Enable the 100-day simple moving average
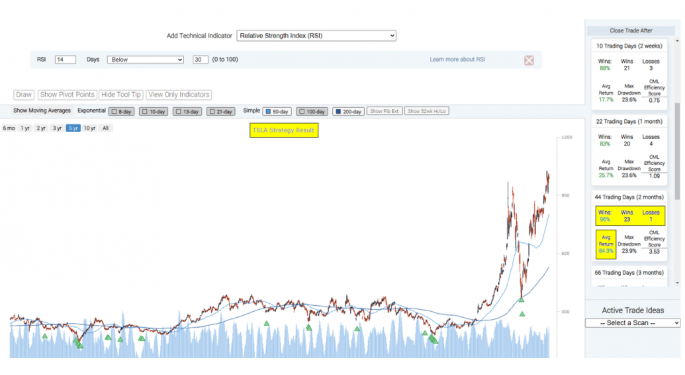Screen dimensions: 685x375 [312, 111]
